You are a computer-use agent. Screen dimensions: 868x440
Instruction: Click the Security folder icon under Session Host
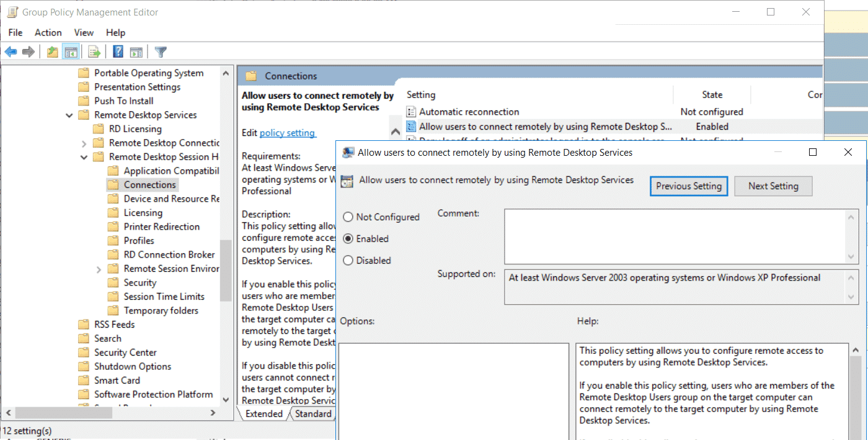click(x=113, y=283)
